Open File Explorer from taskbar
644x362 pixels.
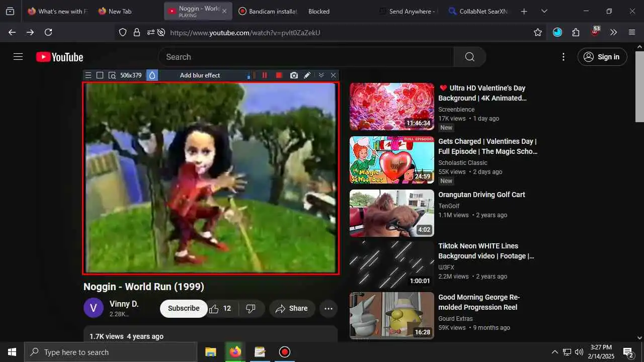[x=210, y=352]
